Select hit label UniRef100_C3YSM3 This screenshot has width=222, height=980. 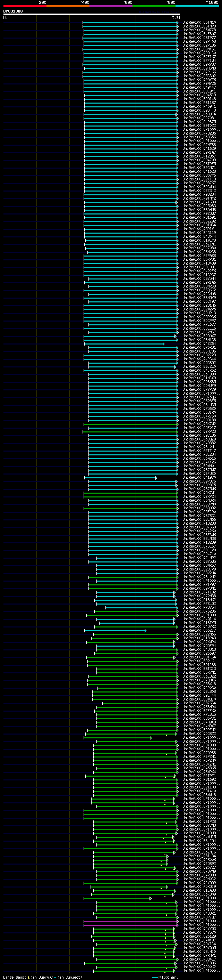coord(199,826)
